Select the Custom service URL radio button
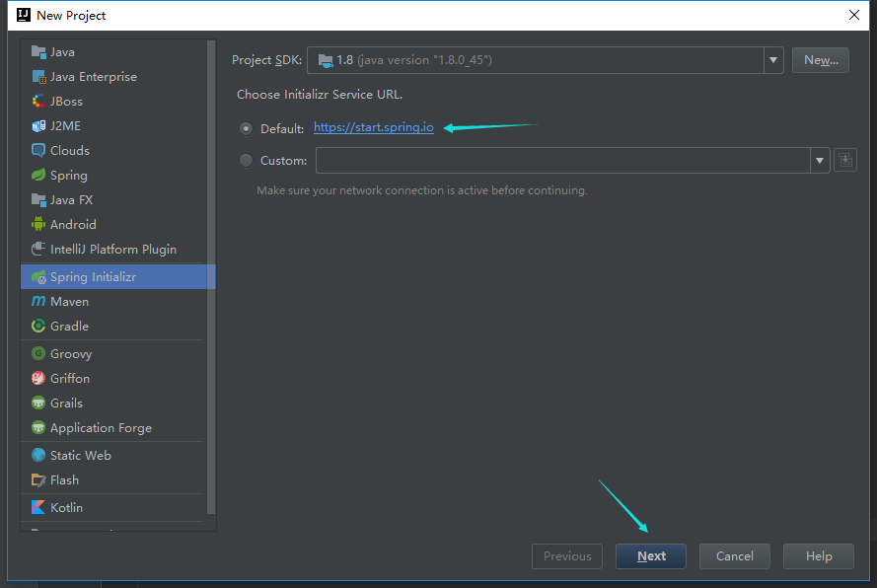Viewport: 877px width, 588px height. pyautogui.click(x=246, y=161)
